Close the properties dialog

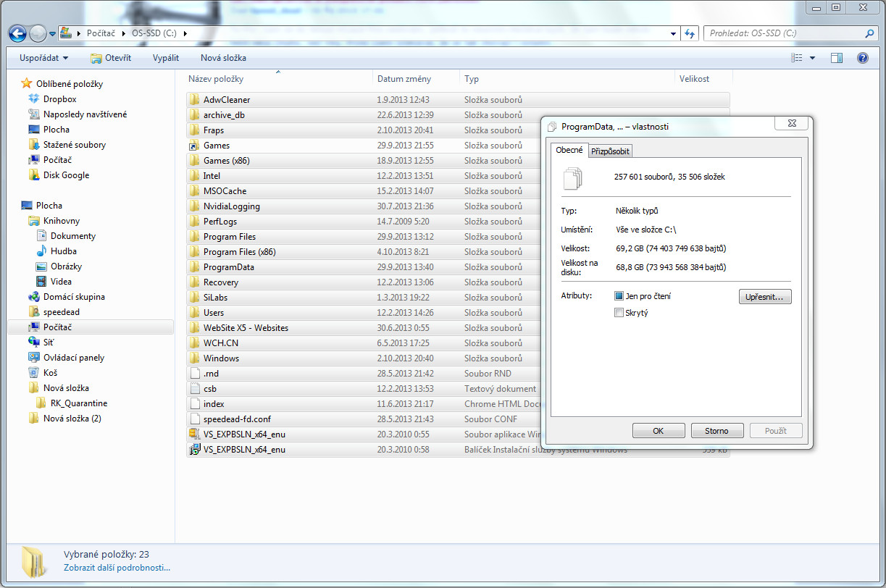coord(792,123)
